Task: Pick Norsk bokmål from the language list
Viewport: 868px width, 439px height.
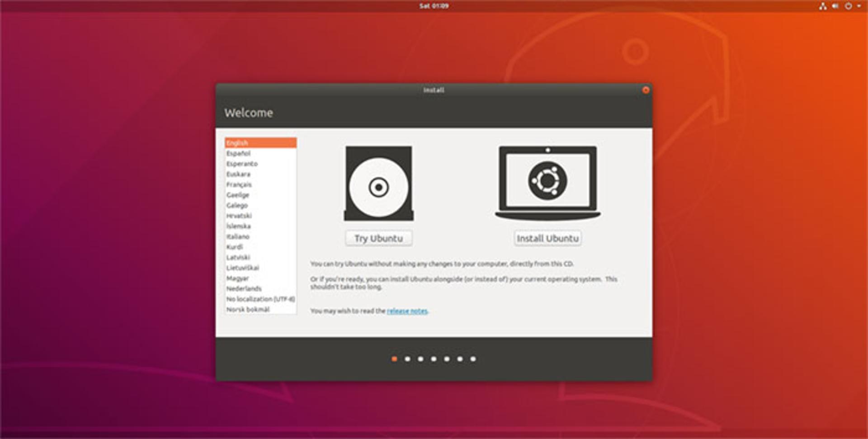Action: pyautogui.click(x=260, y=309)
